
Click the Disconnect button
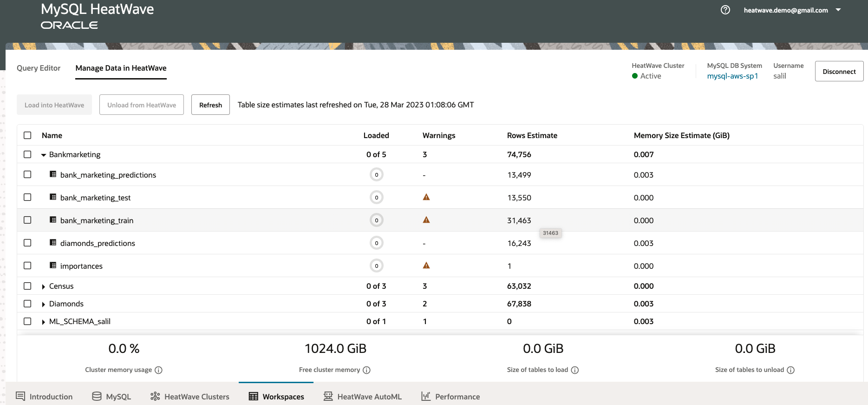click(839, 71)
